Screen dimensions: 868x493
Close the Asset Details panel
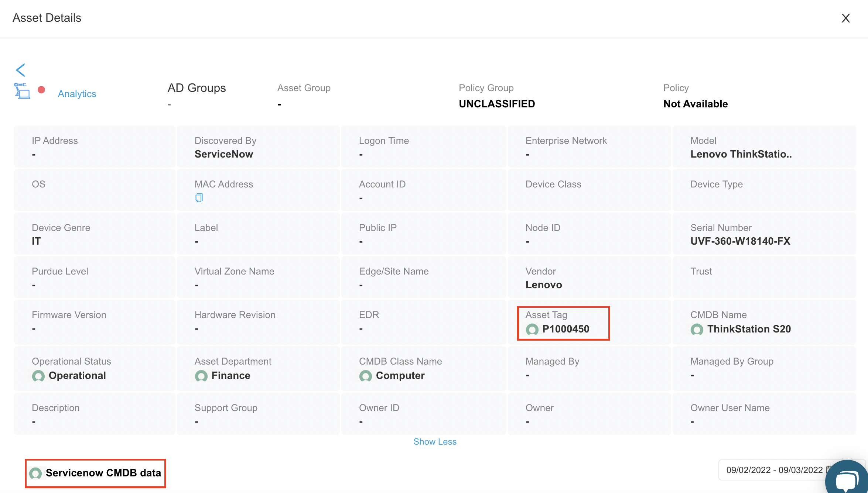(845, 18)
